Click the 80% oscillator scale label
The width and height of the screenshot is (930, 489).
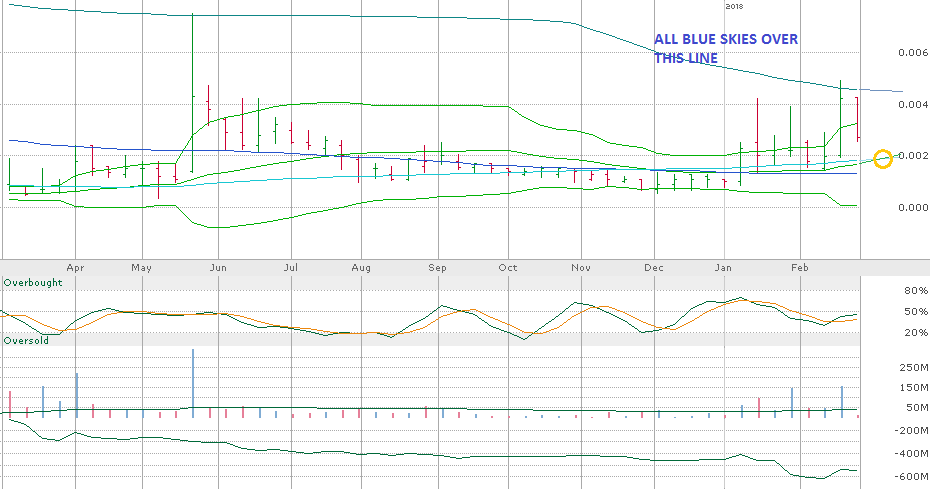(x=915, y=291)
